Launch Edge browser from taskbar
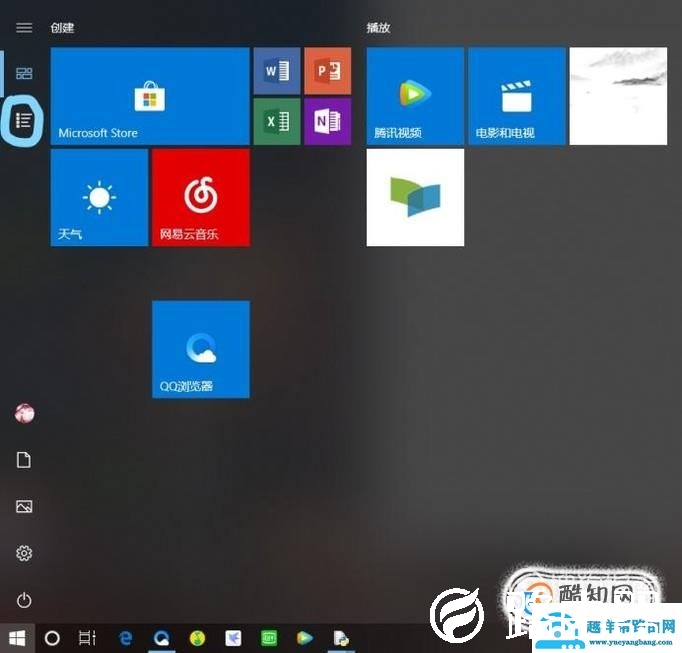 click(x=126, y=638)
